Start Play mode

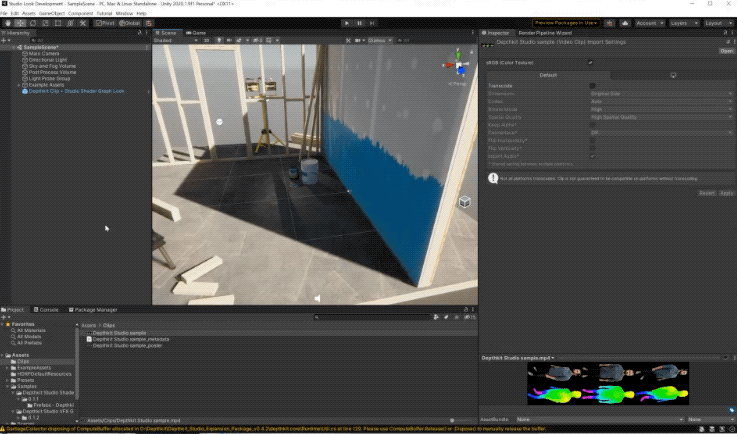tap(347, 23)
